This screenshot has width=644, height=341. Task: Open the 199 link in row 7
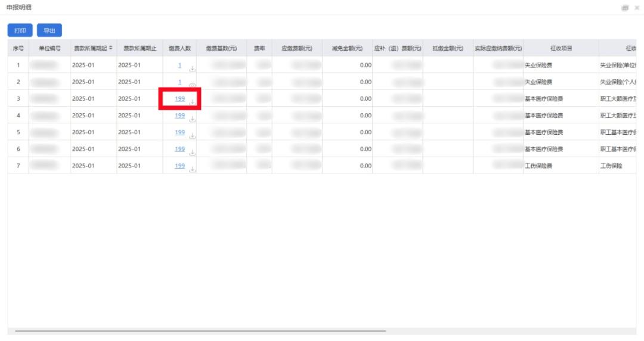179,166
